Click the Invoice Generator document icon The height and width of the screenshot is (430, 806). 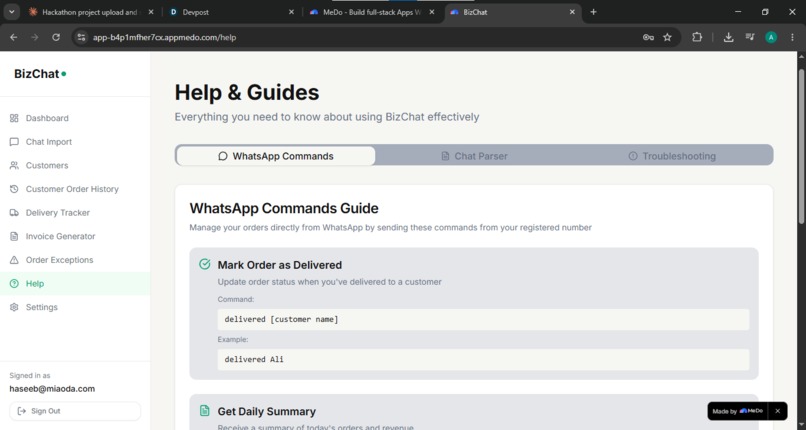tap(14, 236)
